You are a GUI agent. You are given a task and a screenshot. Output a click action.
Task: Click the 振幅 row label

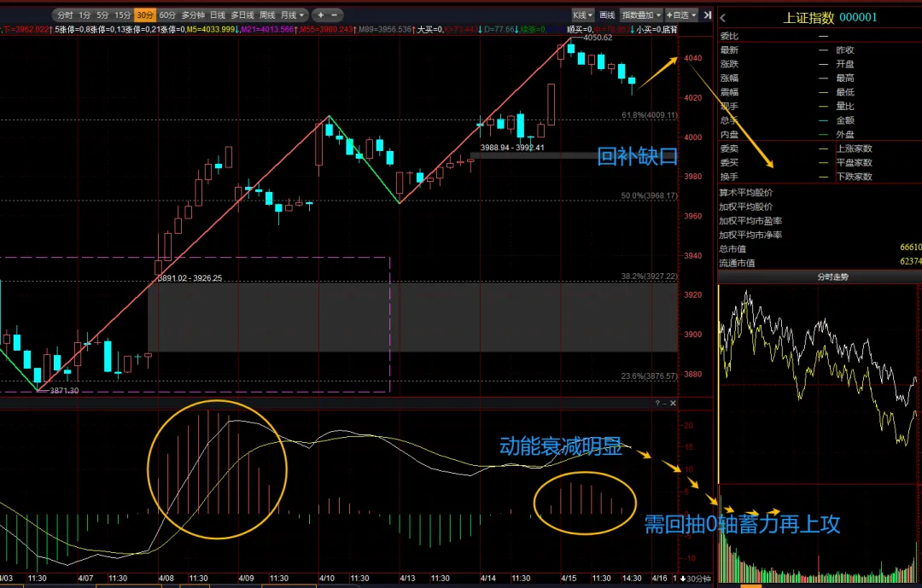[729, 92]
